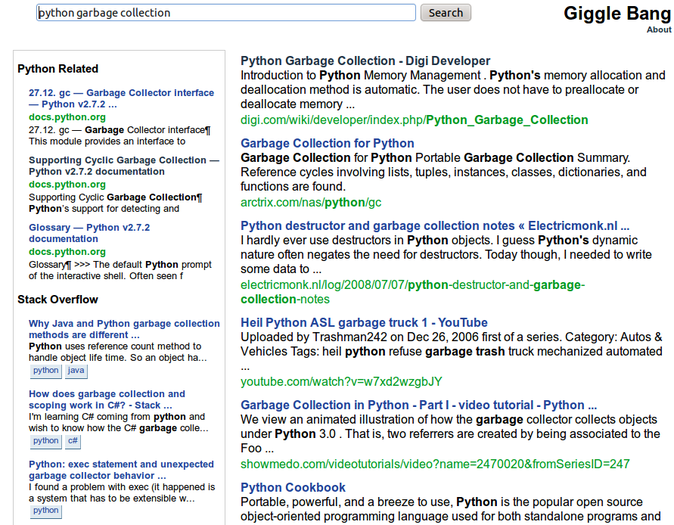Image resolution: width=674 pixels, height=525 pixels.
Task: Open 'Garbage Collection for Python' result
Action: pos(328,143)
